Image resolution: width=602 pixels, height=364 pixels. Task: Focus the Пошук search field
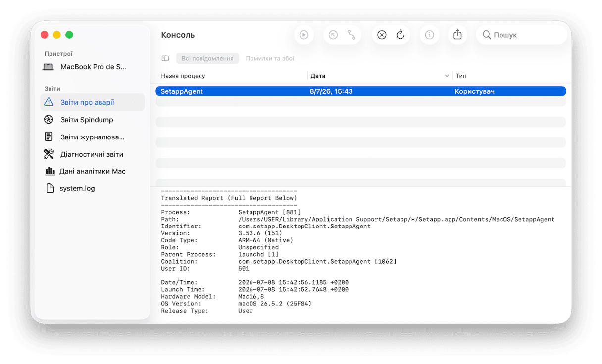tap(522, 35)
